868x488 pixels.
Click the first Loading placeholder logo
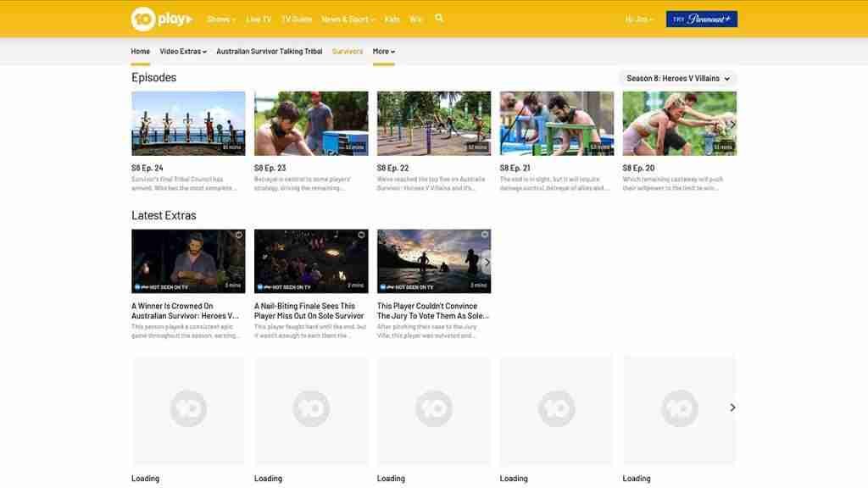tap(188, 409)
